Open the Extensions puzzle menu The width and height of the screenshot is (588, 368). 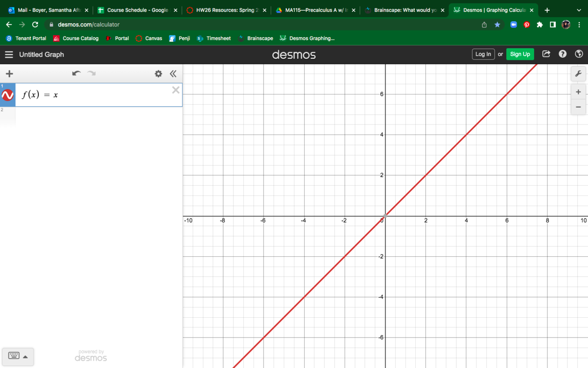[540, 25]
